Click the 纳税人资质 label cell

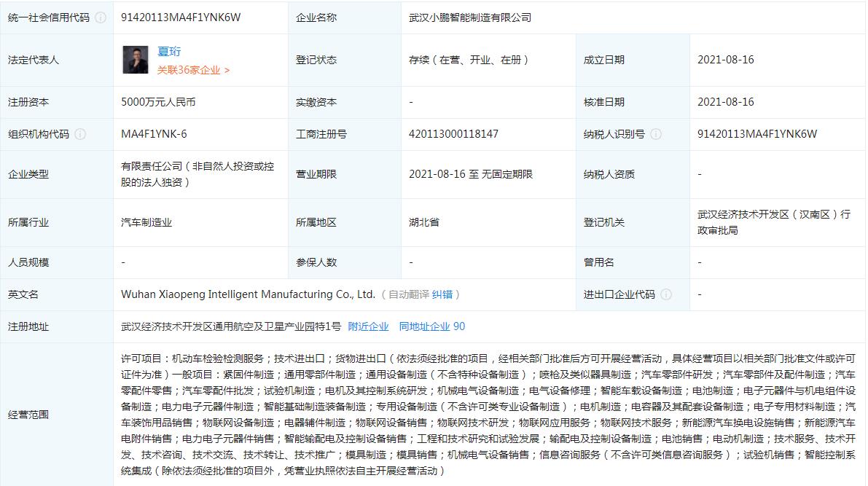click(x=633, y=174)
